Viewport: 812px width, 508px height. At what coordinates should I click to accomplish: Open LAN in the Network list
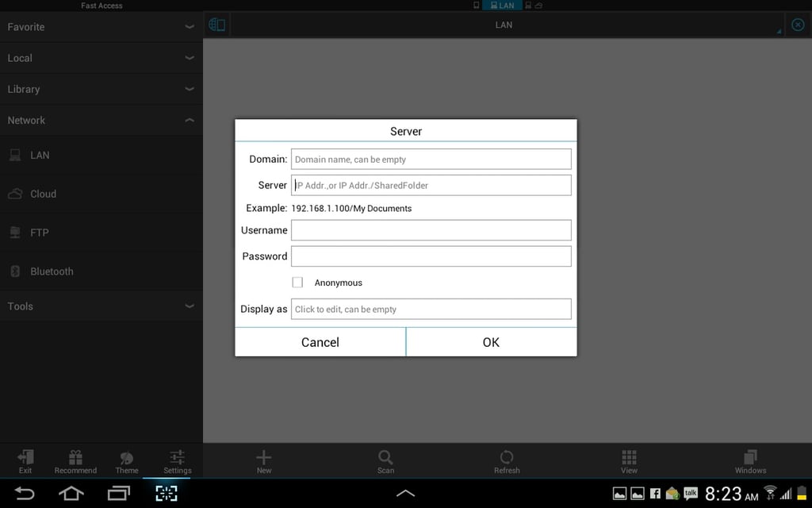point(101,155)
